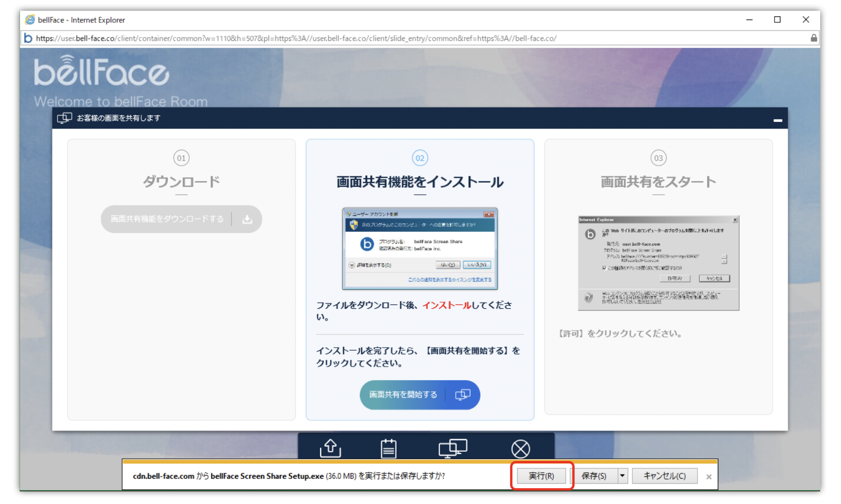The image size is (841, 504).
Task: Click 画面共有を開始する button
Action: 420,395
